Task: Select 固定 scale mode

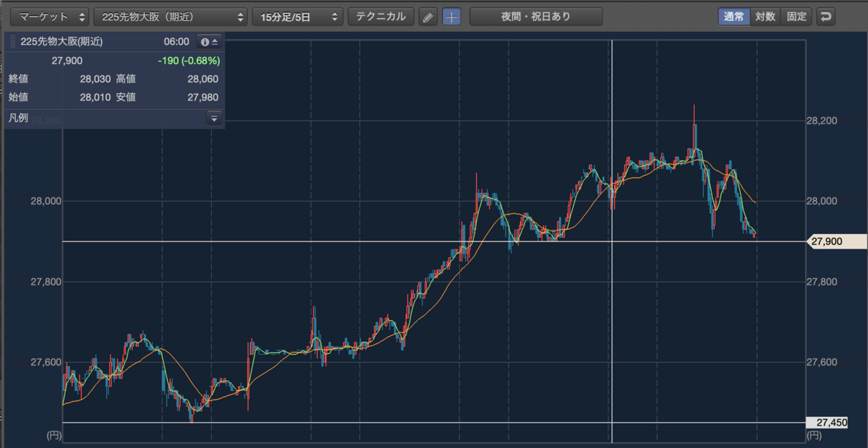Action: (797, 17)
